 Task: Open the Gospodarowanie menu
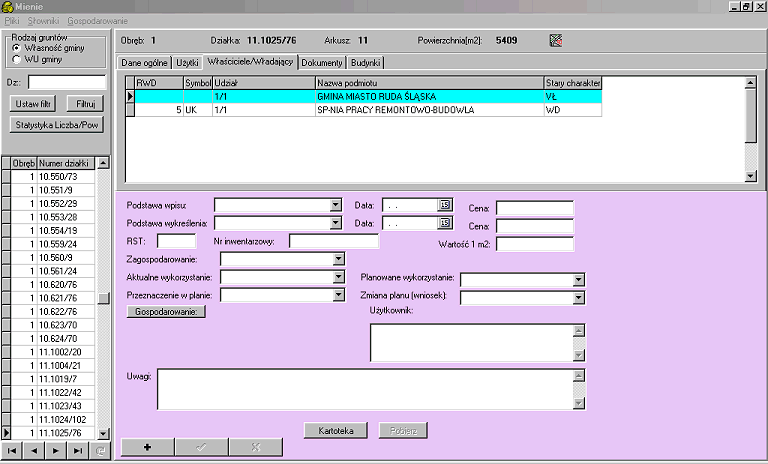tap(97, 21)
